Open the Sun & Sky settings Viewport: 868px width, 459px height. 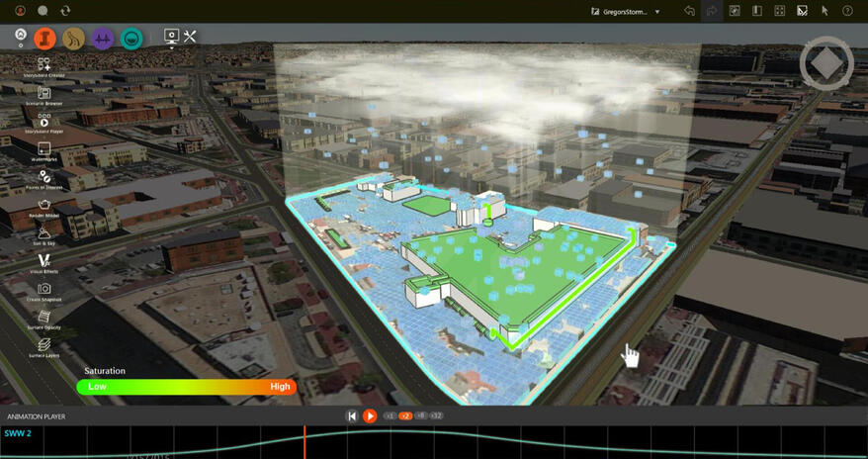click(43, 232)
